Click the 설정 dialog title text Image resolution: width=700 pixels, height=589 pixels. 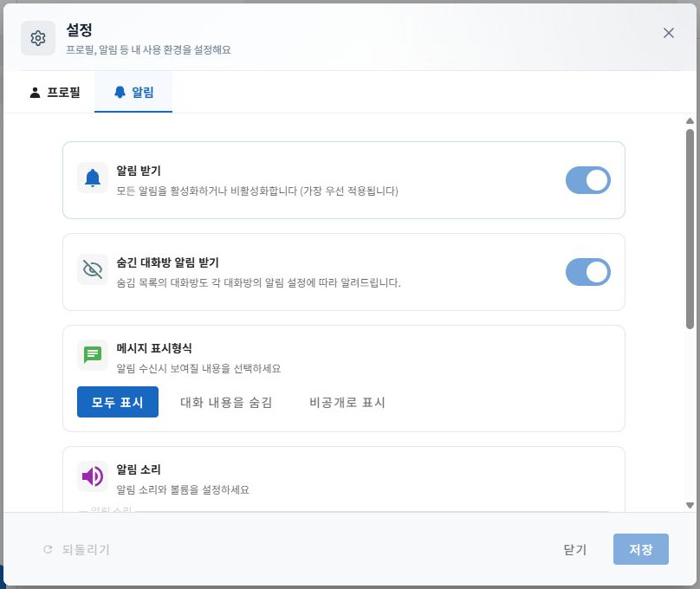click(x=79, y=30)
